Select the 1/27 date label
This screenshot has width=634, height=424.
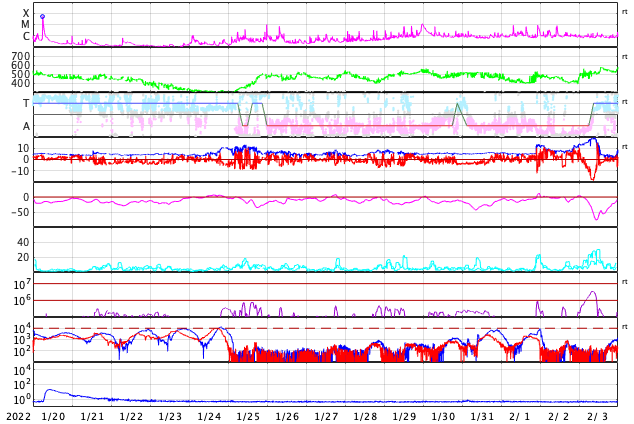326,417
